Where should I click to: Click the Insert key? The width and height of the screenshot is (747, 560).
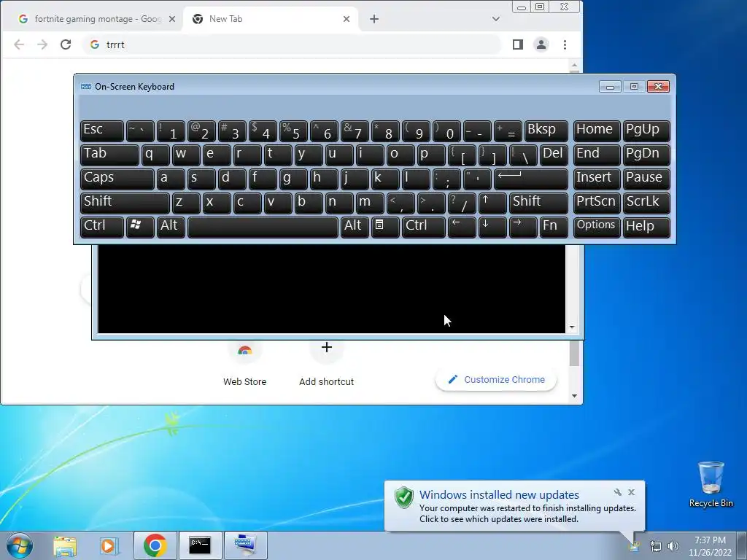[x=597, y=179]
